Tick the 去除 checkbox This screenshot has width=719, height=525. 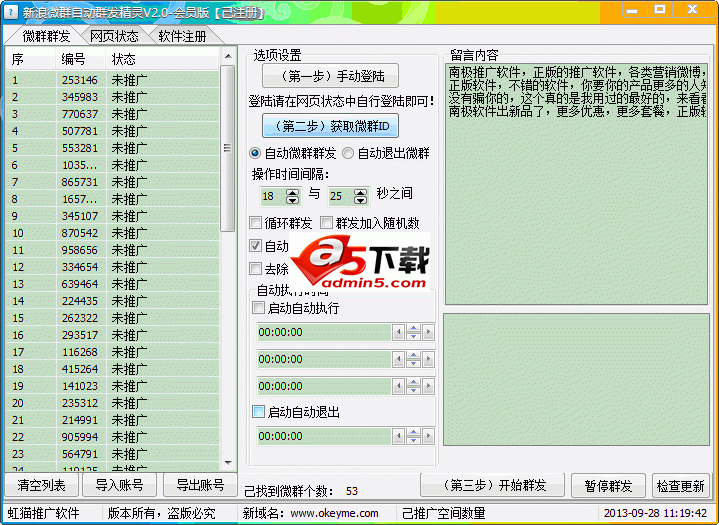point(255,269)
